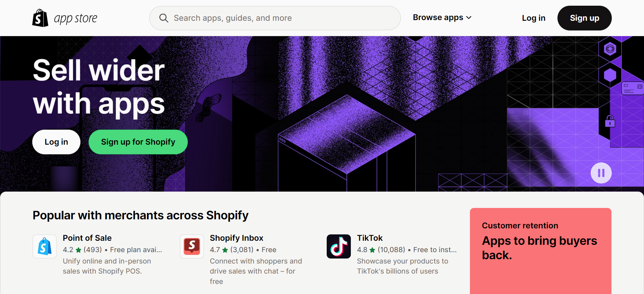Click the green star beside Point of Sale's rating
Image resolution: width=644 pixels, height=294 pixels.
point(78,250)
